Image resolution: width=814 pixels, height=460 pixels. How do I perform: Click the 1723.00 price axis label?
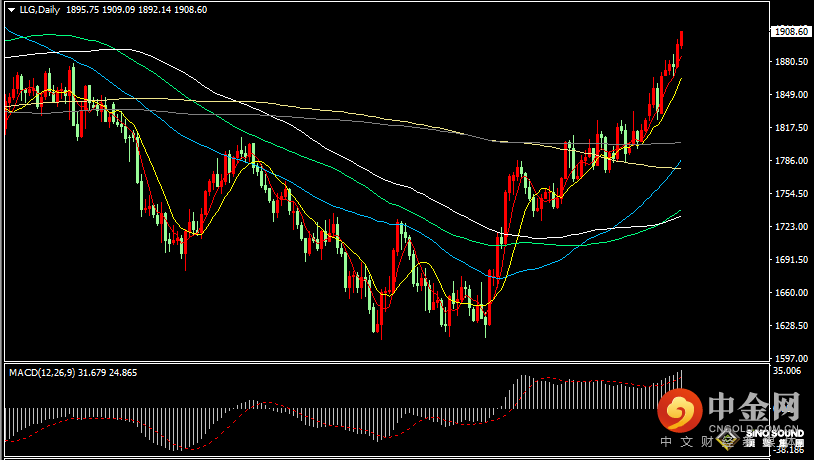(790, 227)
